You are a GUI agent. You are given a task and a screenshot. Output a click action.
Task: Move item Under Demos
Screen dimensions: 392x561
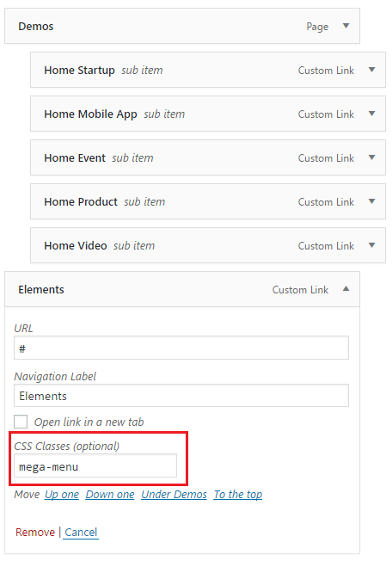pyautogui.click(x=174, y=495)
